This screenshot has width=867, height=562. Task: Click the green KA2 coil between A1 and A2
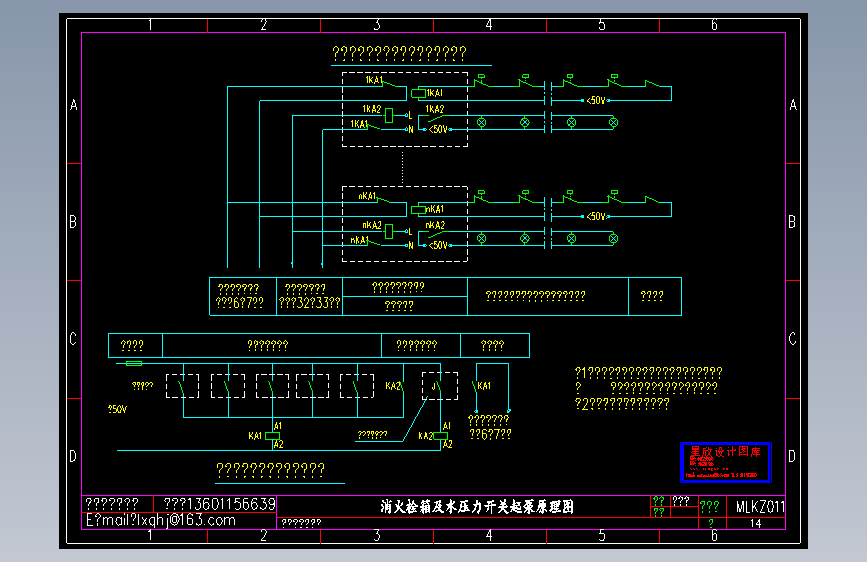[440, 436]
